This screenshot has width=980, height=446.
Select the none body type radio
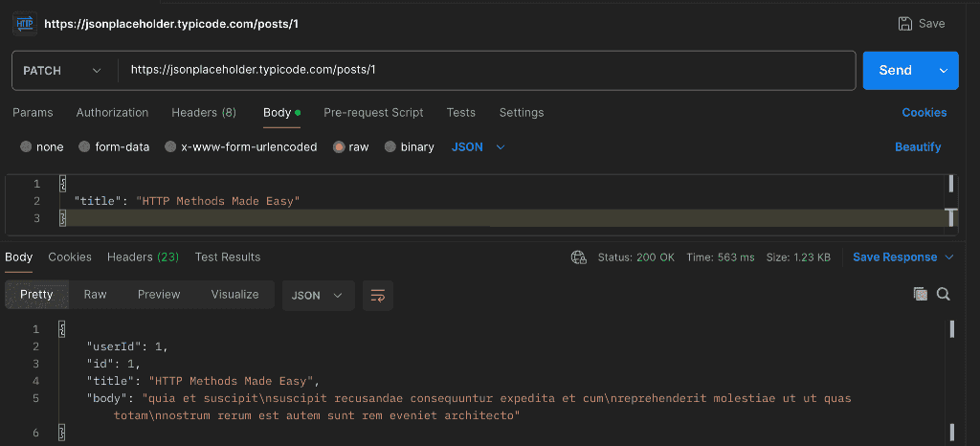coord(26,146)
